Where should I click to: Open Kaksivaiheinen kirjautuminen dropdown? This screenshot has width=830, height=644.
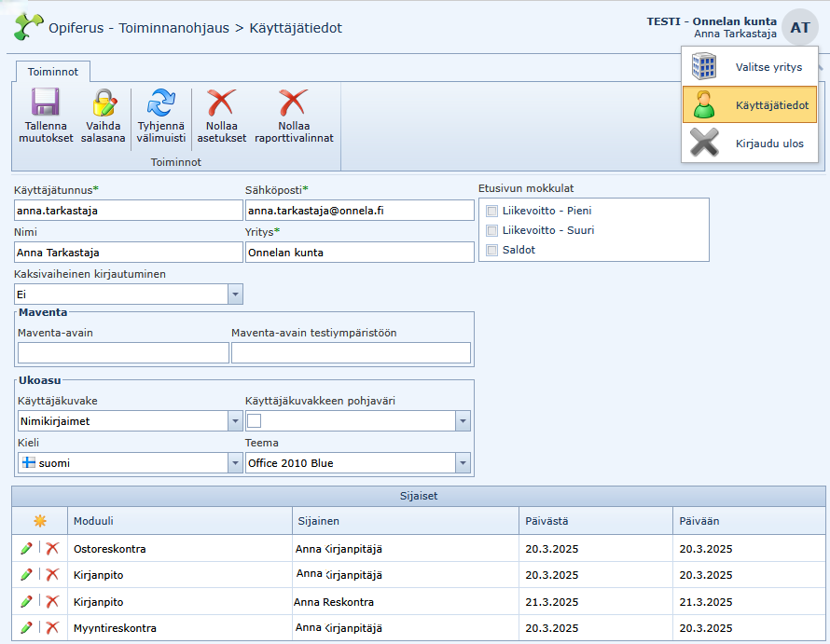(x=235, y=295)
